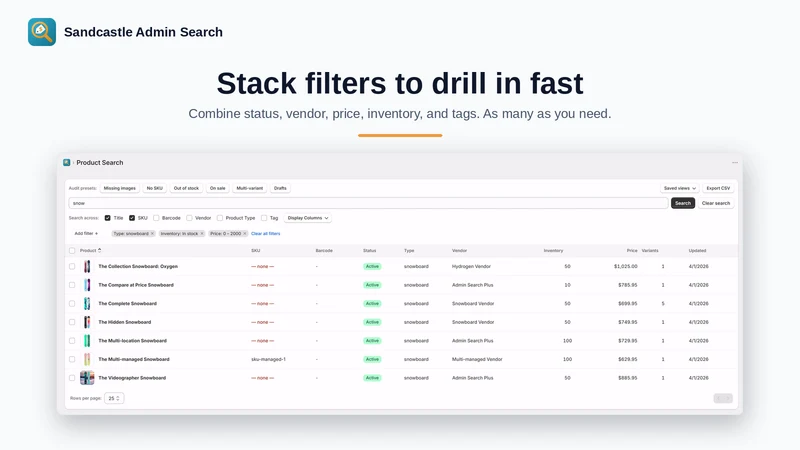The image size is (800, 450).
Task: Open 'The Hidden Snowboard' product title
Action: point(124,322)
